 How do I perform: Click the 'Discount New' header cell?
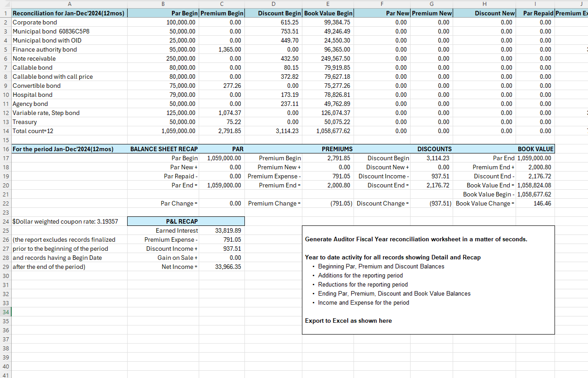(x=484, y=13)
